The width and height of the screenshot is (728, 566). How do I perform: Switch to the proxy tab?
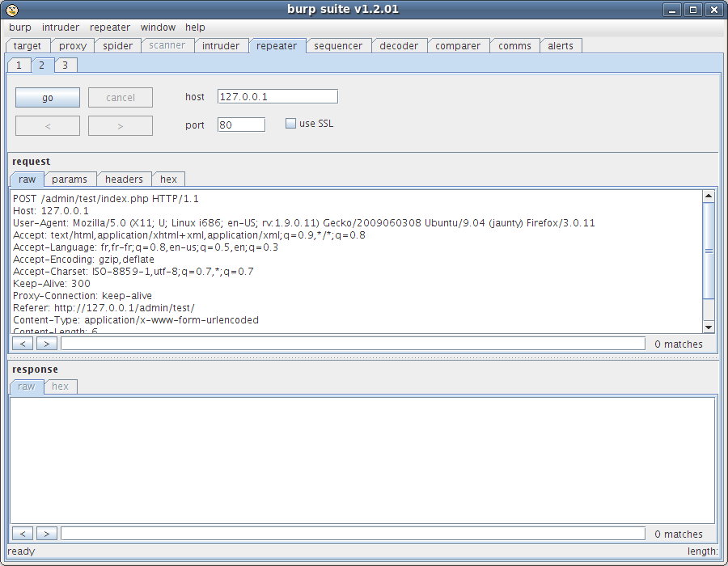[x=73, y=46]
